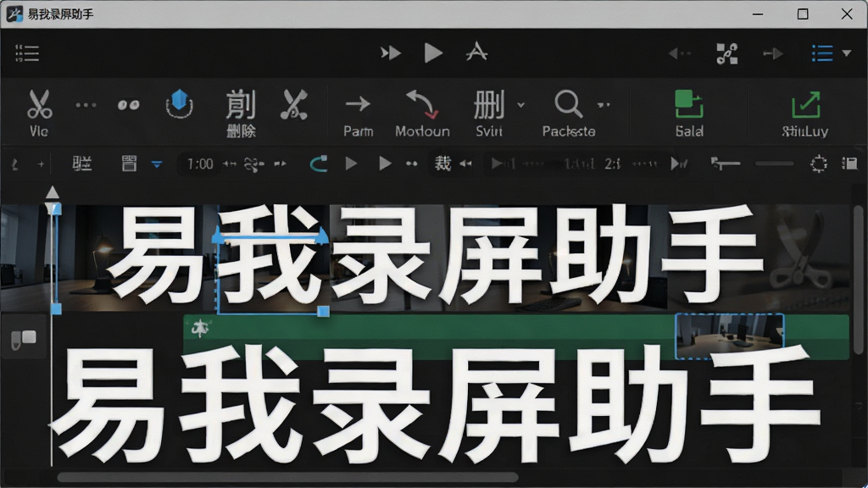This screenshot has height=488, width=868.
Task: Click the green track's small star icon
Action: 200,330
